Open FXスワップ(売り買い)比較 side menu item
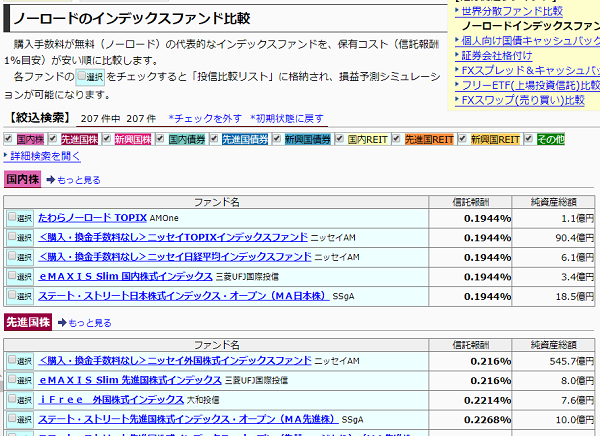This screenshot has width=600, height=436. (523, 100)
